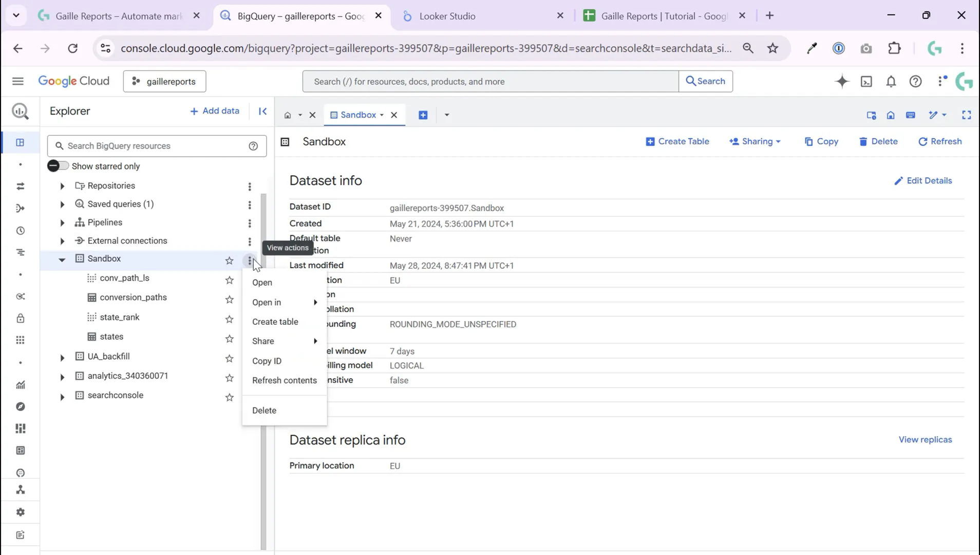Star the analytics_340360071 dataset
Image resolution: width=980 pixels, height=555 pixels.
point(229,378)
